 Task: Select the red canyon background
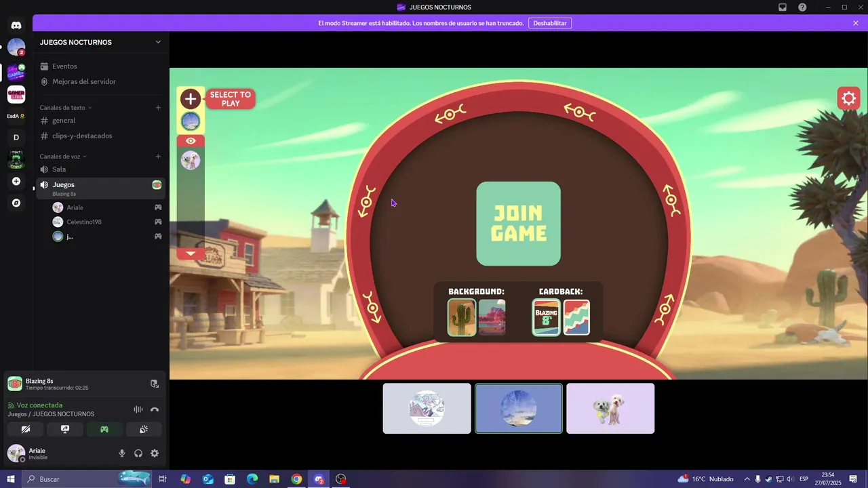(x=492, y=318)
